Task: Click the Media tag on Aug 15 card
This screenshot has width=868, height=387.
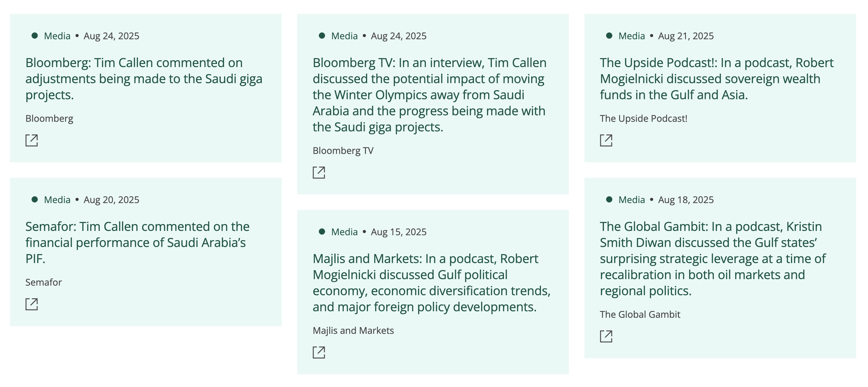Action: pyautogui.click(x=344, y=232)
